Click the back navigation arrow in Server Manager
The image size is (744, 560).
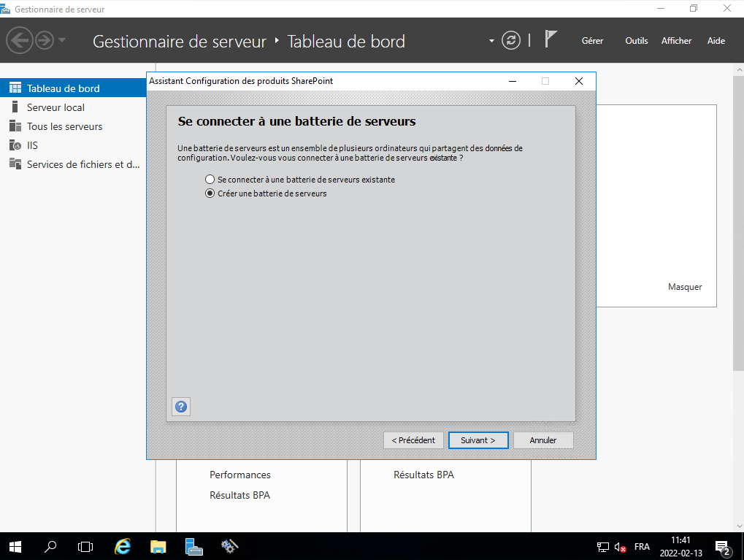click(x=20, y=40)
